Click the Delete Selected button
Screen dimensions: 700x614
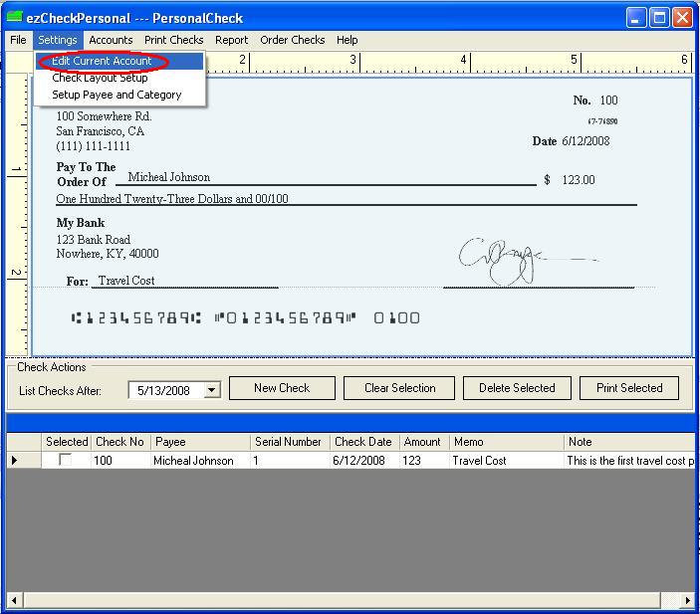[x=517, y=388]
